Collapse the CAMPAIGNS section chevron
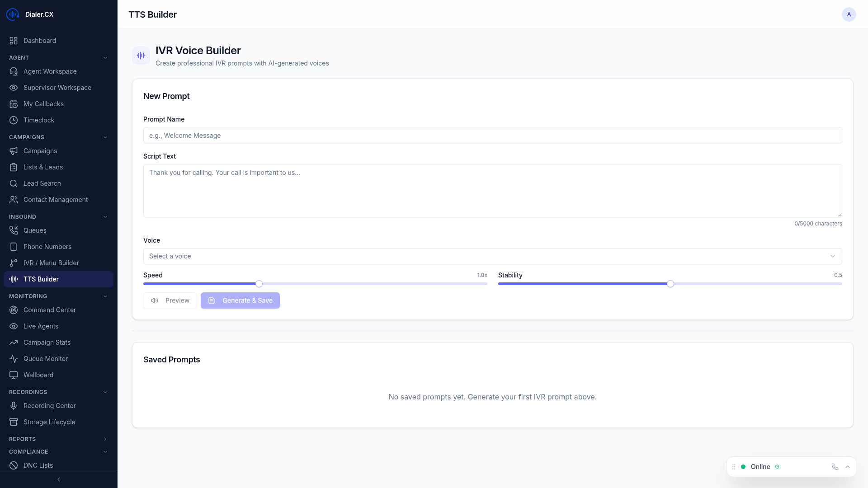The image size is (868, 488). point(105,137)
